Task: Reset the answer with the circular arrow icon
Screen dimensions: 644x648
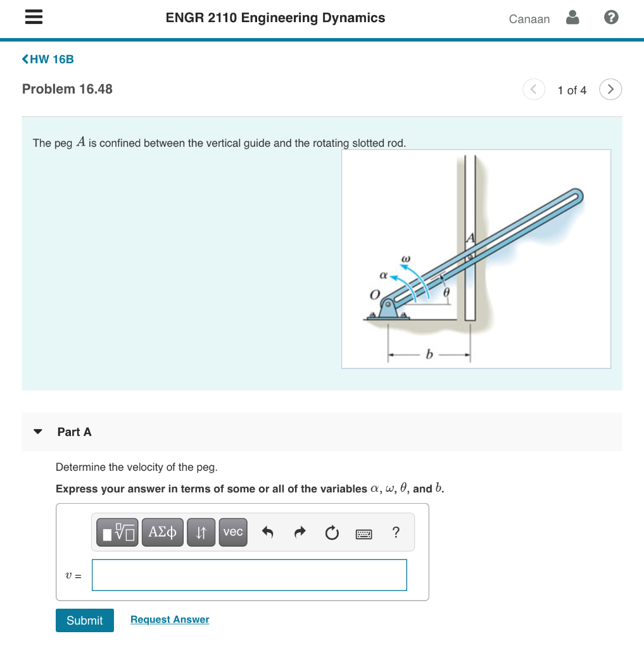Action: click(331, 532)
